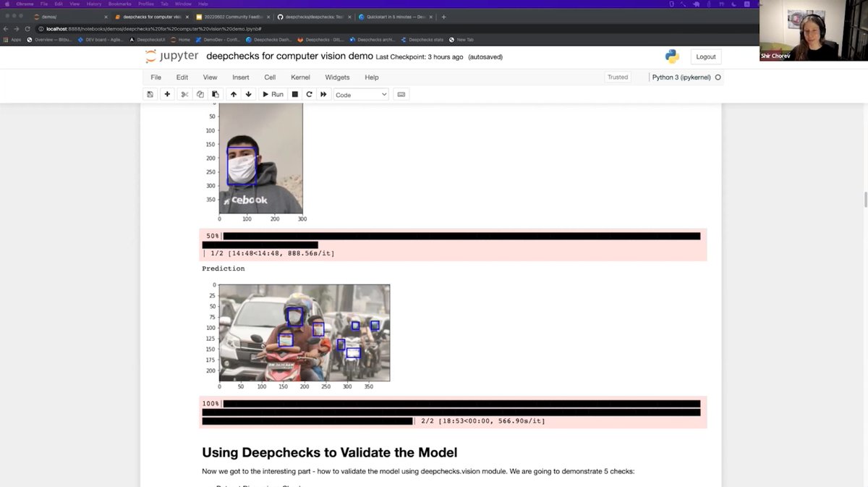Screen dimensions: 868x487
Task: Restart kernel and run all icon
Action: tap(323, 94)
